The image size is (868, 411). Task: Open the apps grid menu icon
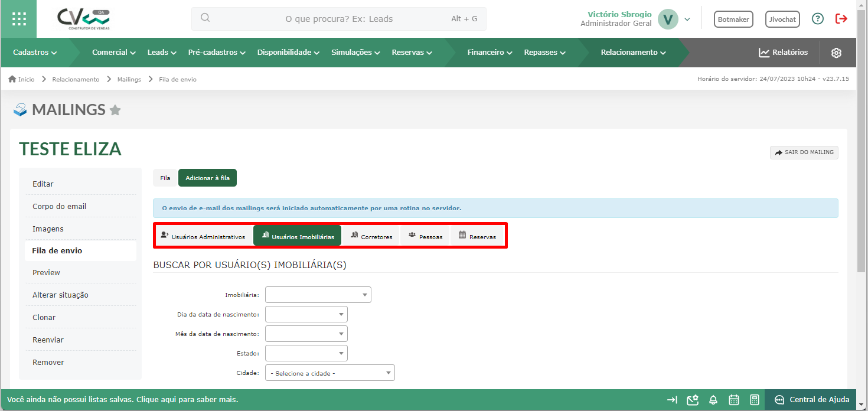coord(19,19)
